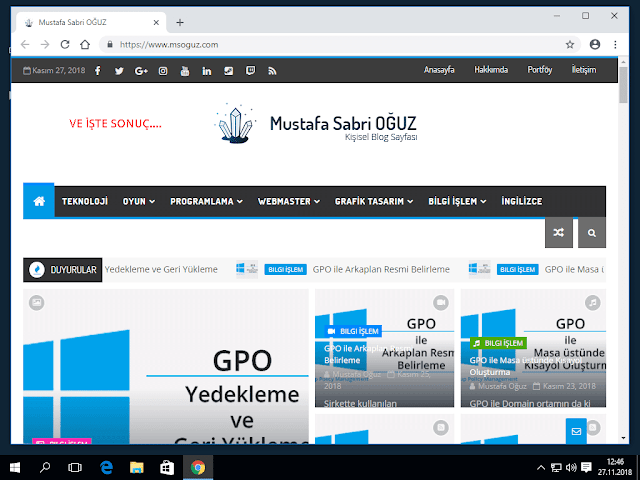
Task: Open Chrome's three-dot menu
Action: pos(615,44)
